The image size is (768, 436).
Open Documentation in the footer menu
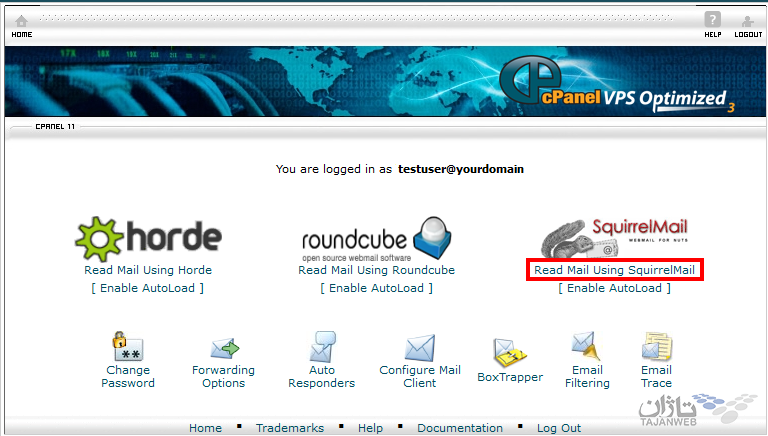[460, 428]
